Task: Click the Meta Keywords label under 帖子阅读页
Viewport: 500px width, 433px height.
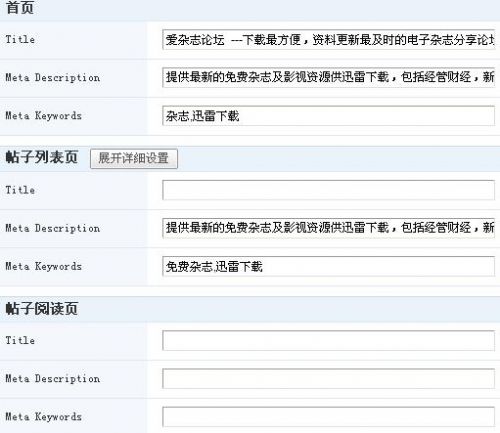Action: tap(43, 417)
